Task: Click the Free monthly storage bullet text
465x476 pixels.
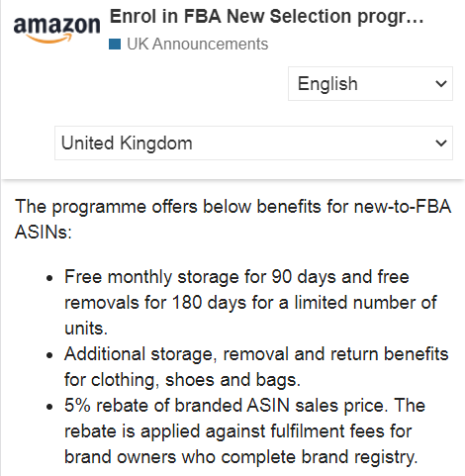Action: pyautogui.click(x=250, y=302)
